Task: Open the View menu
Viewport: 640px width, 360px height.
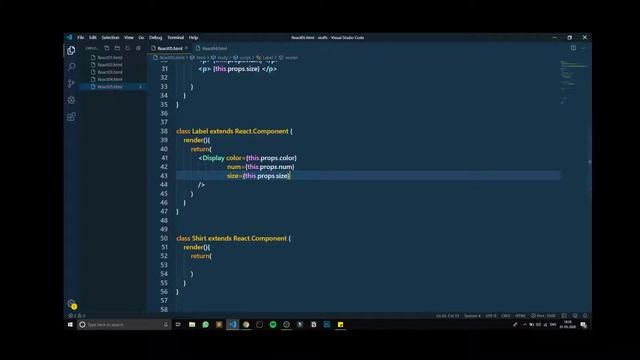Action: pos(129,38)
